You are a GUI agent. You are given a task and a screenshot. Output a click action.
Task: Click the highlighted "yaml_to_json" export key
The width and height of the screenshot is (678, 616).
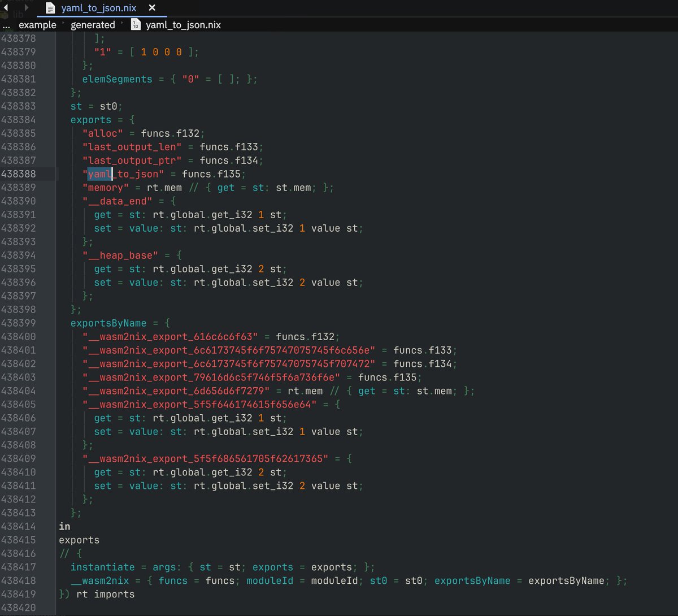click(123, 174)
